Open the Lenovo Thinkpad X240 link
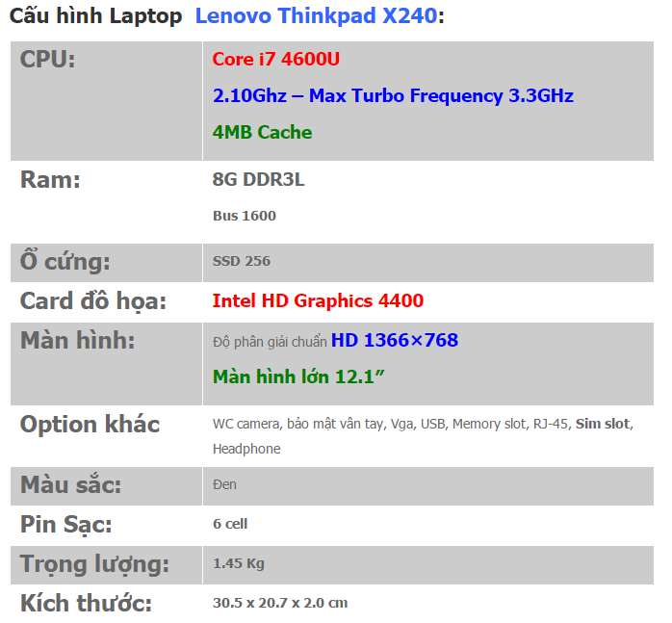Image resolution: width=672 pixels, height=623 pixels. (x=316, y=16)
